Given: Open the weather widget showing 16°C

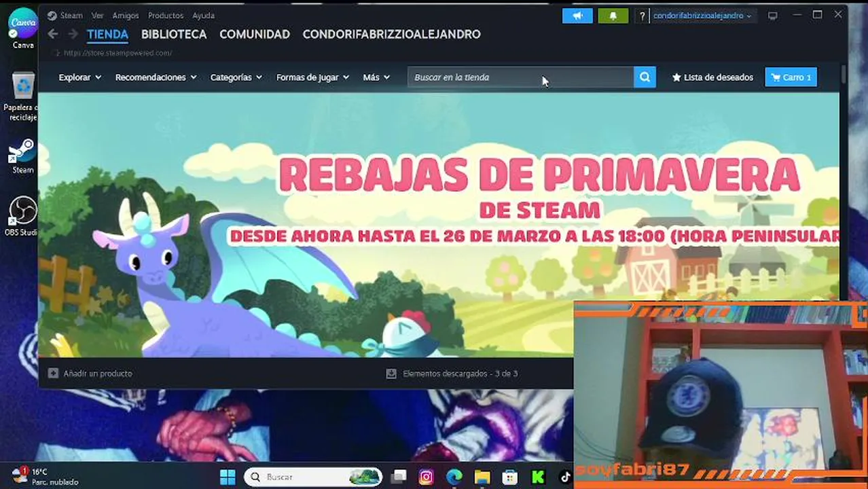Looking at the screenshot, I should [x=45, y=476].
